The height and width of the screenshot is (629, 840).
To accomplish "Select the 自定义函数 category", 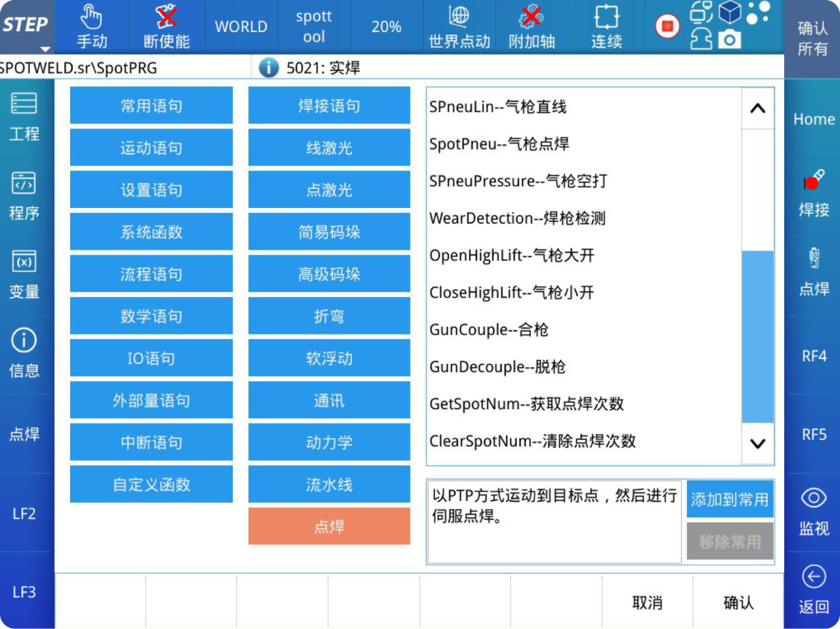I will pos(151,484).
